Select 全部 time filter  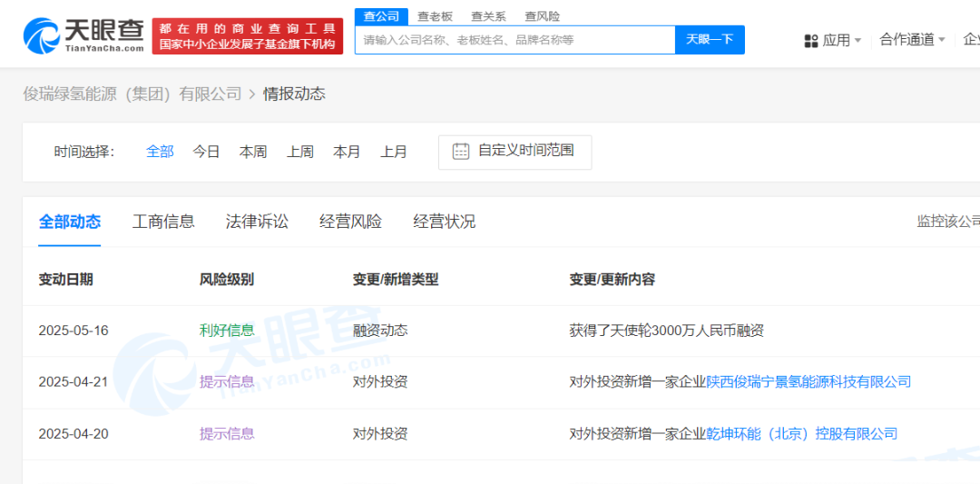(160, 152)
